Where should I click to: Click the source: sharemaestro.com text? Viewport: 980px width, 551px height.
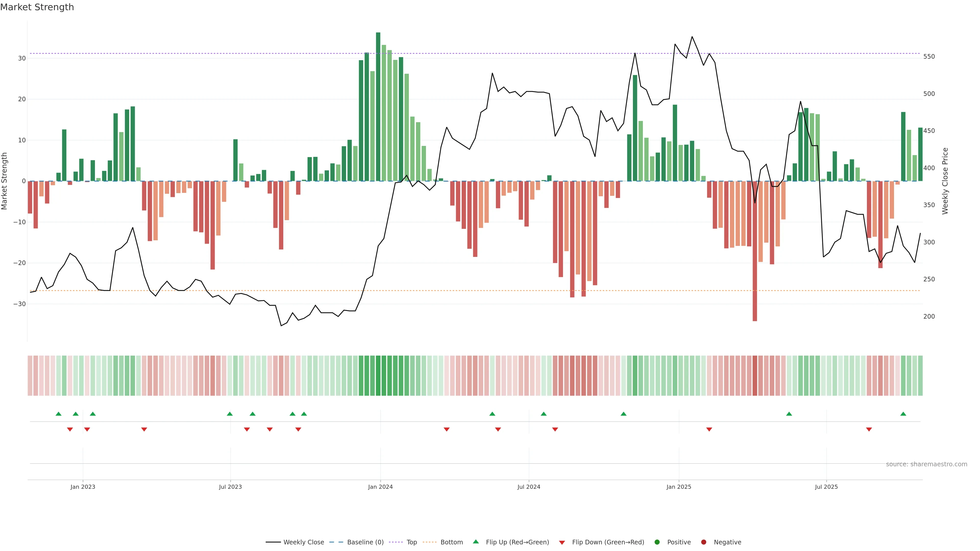click(926, 464)
